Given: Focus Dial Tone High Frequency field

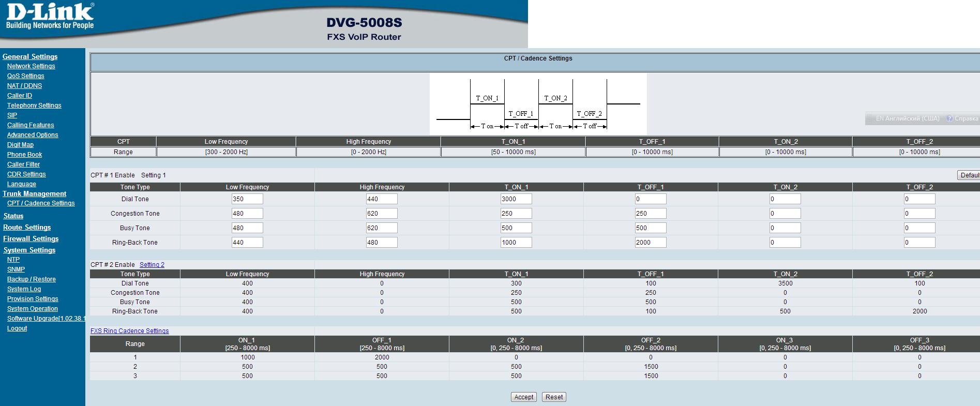Looking at the screenshot, I should [x=382, y=199].
